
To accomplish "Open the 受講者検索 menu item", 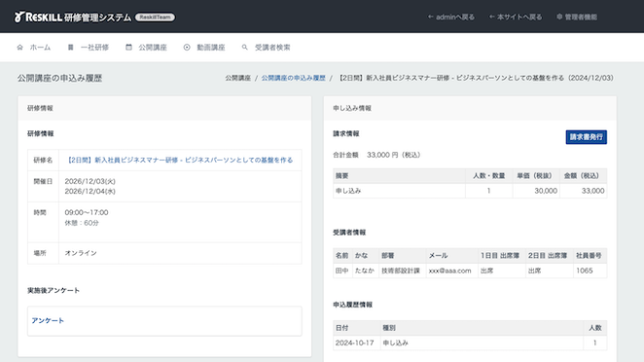I will point(272,48).
